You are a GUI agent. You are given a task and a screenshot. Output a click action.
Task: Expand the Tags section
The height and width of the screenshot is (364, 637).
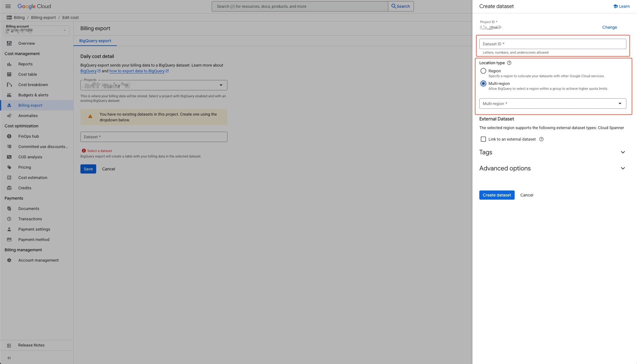click(x=553, y=152)
